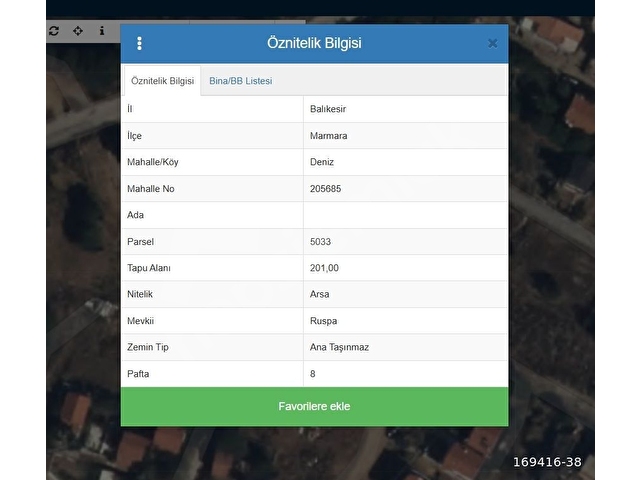Click the Mevkii value Ruspa
Screen dimensions: 640x480
(x=323, y=321)
